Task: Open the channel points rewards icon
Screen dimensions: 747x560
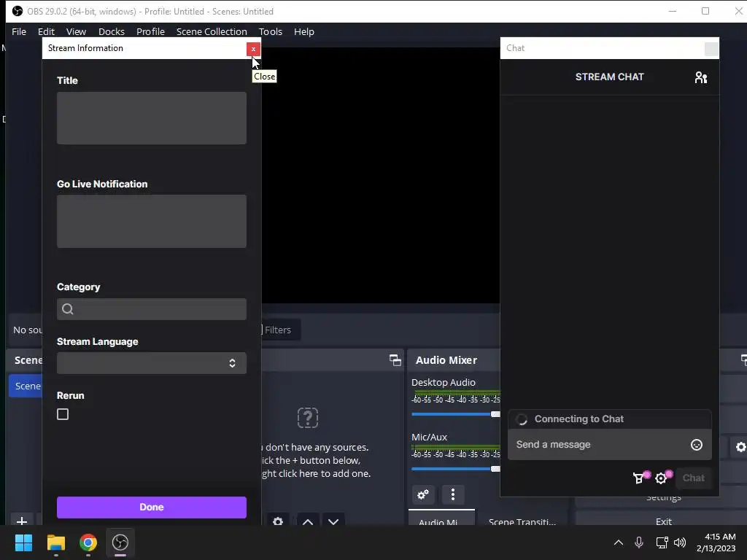Action: pyautogui.click(x=640, y=478)
